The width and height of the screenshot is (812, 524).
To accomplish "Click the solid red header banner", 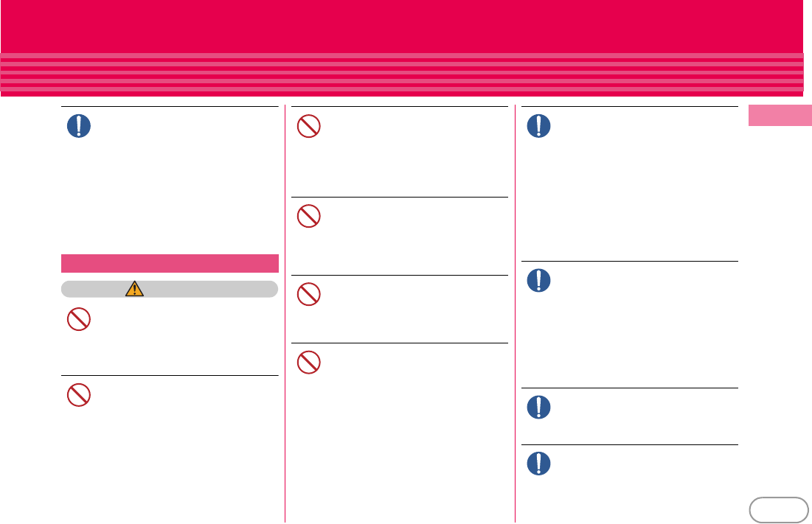I will (402, 26).
